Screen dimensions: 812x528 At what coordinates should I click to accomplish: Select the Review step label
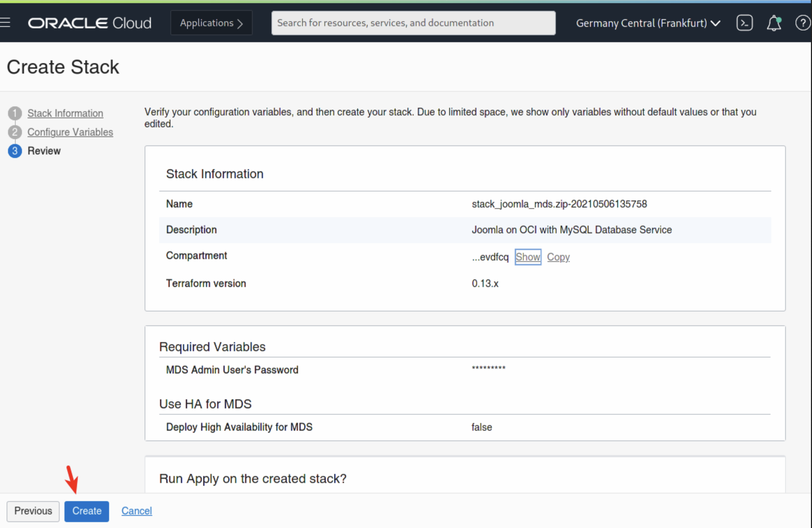44,151
